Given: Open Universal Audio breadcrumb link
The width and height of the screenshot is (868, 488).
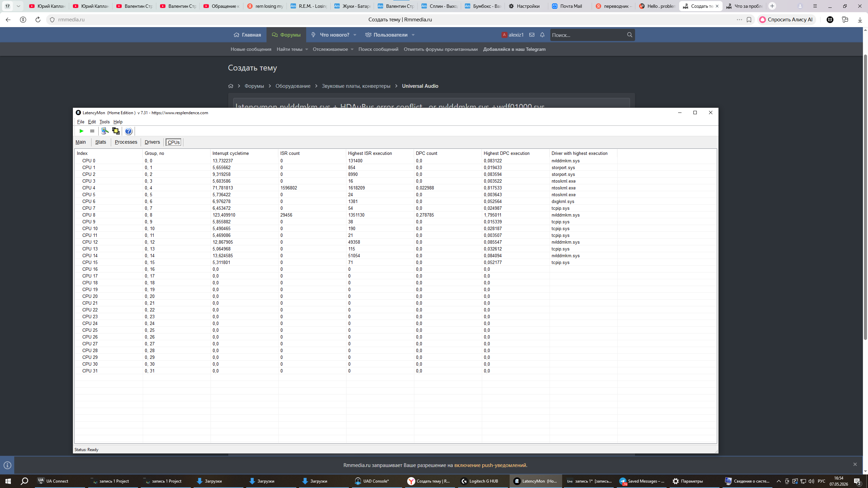Looking at the screenshot, I should [420, 86].
